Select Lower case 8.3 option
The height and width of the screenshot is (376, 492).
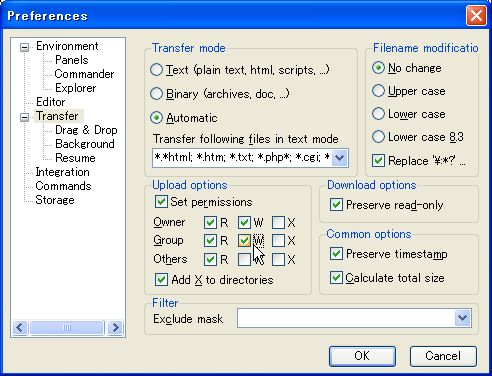tap(378, 137)
